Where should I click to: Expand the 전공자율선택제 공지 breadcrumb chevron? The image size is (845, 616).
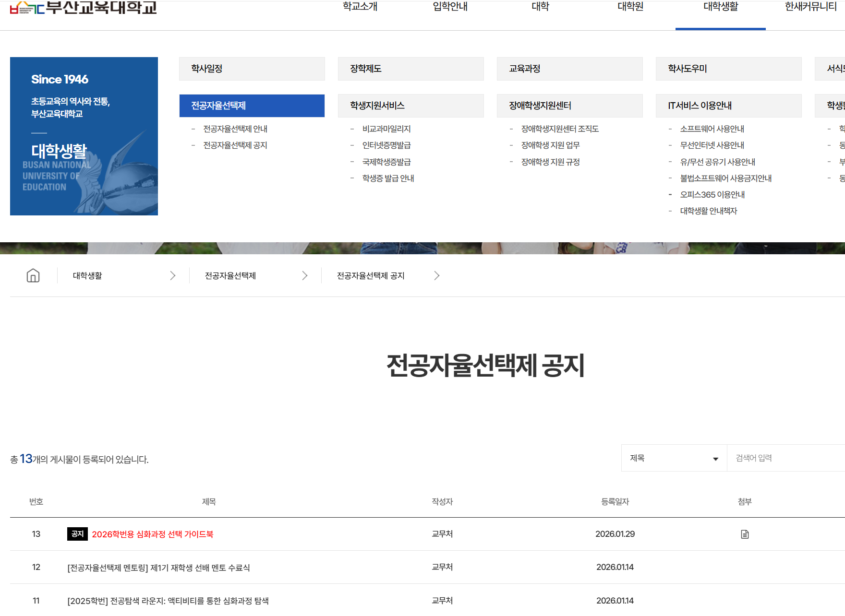436,275
